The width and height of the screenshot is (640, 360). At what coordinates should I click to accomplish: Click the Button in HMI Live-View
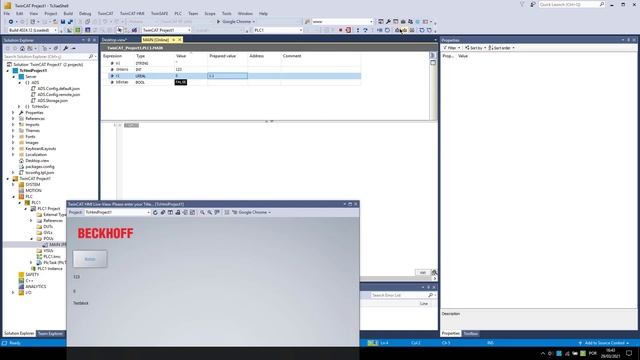point(90,259)
